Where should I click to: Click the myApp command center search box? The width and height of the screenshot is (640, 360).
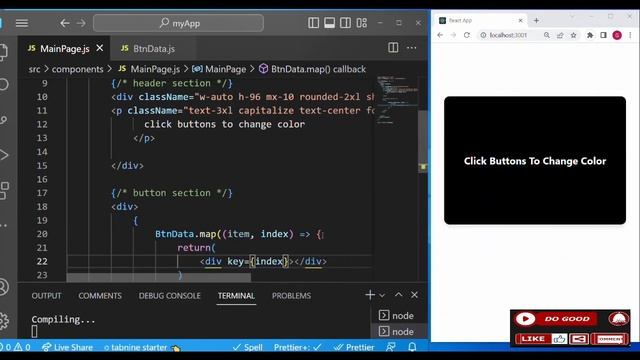[x=178, y=23]
